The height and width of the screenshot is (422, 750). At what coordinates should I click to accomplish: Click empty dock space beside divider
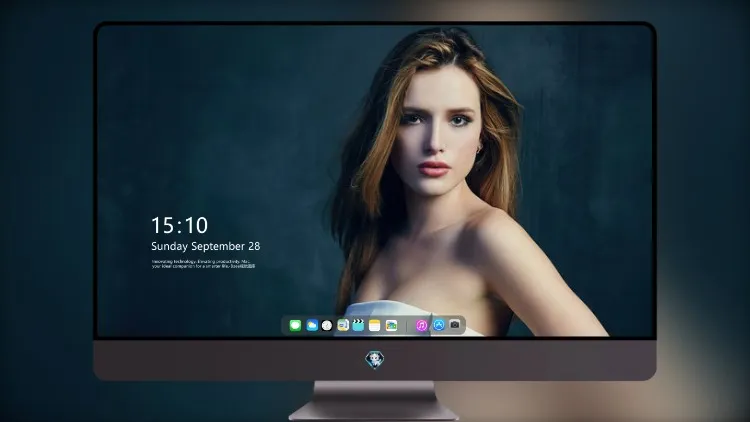(x=402, y=326)
